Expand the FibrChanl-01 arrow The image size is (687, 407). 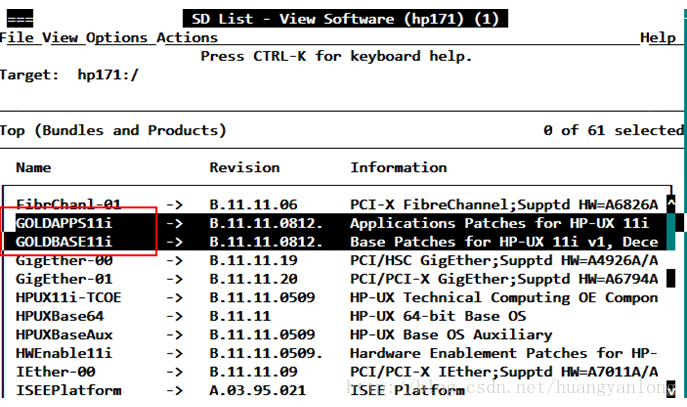(174, 205)
